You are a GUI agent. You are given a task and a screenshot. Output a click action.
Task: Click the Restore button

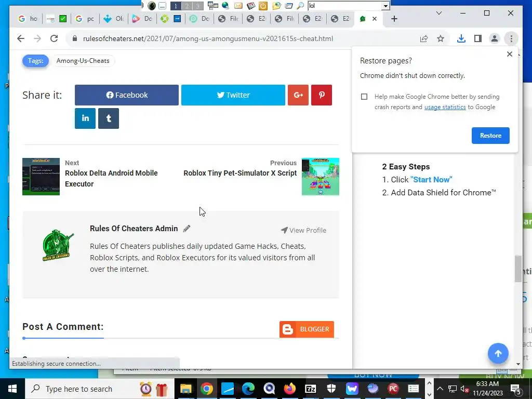490,136
